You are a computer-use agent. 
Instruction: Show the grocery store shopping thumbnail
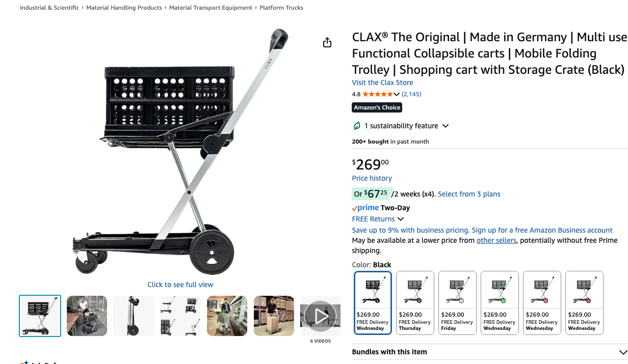[227, 316]
